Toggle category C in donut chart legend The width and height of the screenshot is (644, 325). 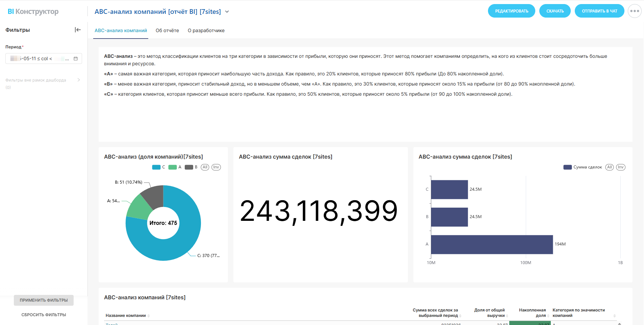158,167
